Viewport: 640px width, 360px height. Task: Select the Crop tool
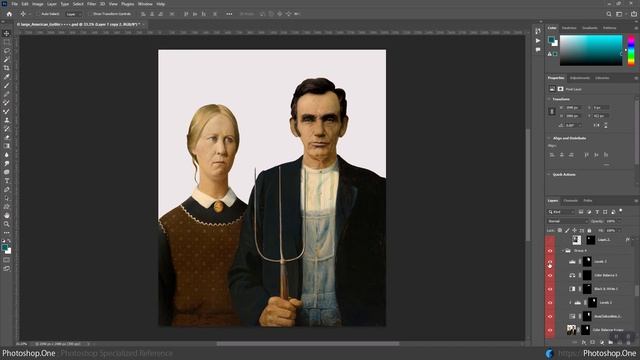click(x=7, y=68)
